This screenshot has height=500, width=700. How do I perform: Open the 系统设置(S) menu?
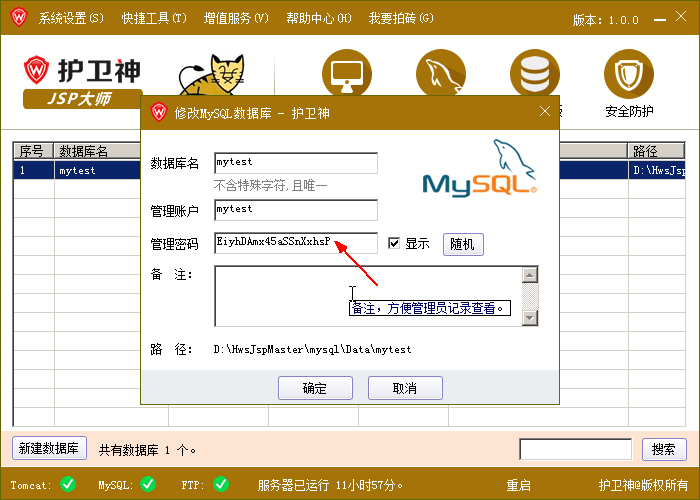[71, 18]
